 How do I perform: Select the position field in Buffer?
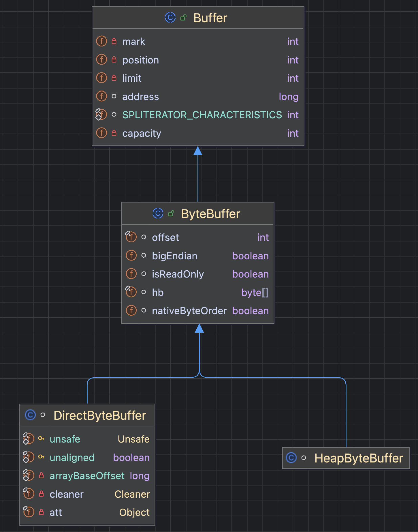[x=140, y=60]
